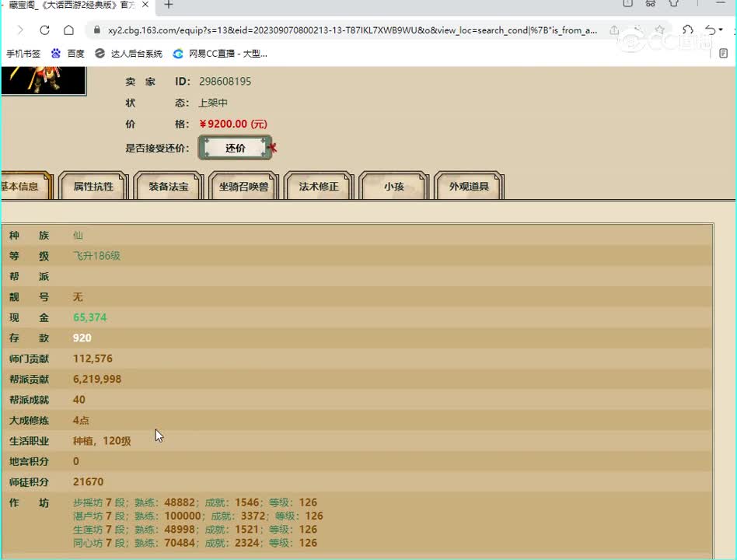This screenshot has width=737, height=560.
Task: Click the 帮派 row label
Action: (x=29, y=276)
